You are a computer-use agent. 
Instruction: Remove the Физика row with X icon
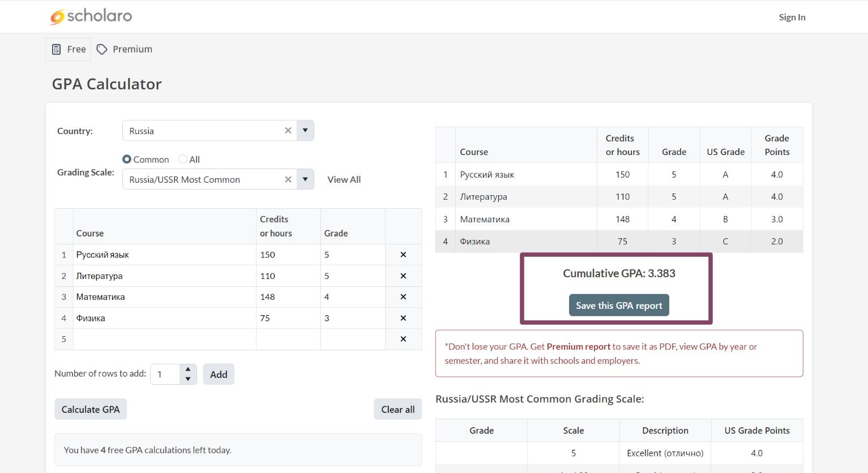403,318
